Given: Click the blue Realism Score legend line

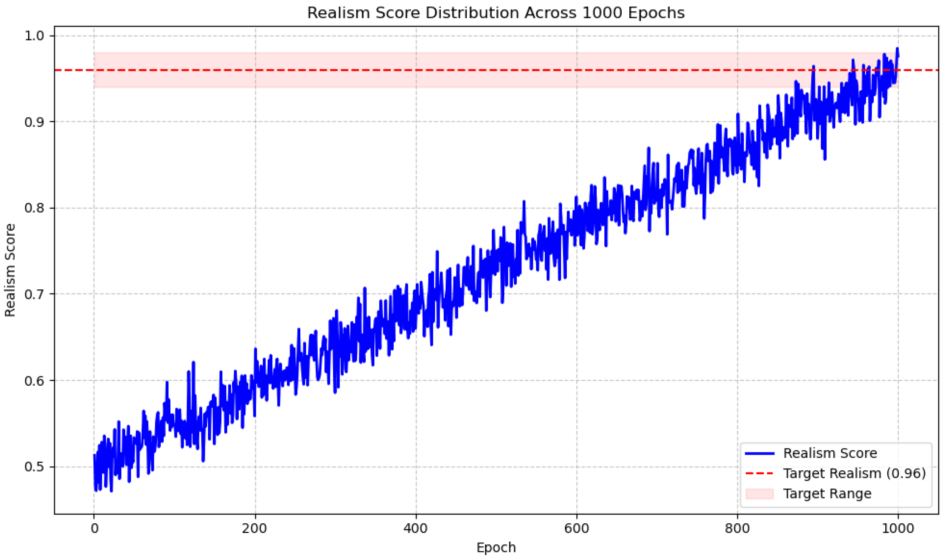Looking at the screenshot, I should coord(760,453).
